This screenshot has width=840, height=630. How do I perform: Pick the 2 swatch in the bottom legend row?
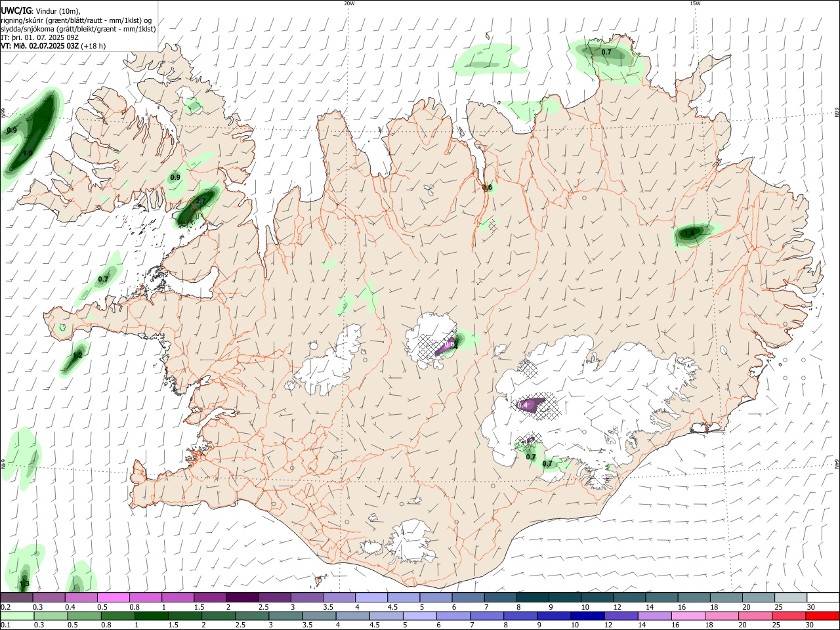point(219,616)
